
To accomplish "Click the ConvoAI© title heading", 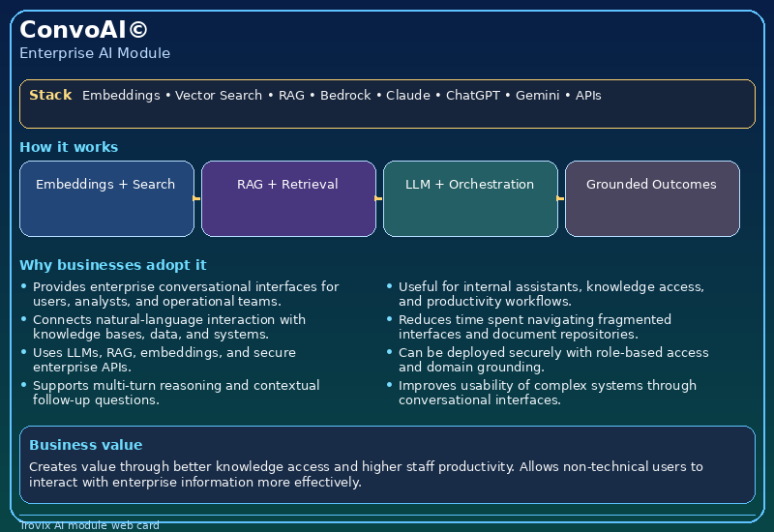I will (84, 30).
